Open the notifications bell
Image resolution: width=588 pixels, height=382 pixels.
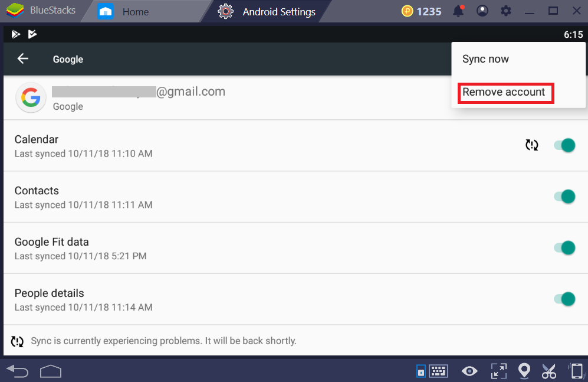(458, 11)
